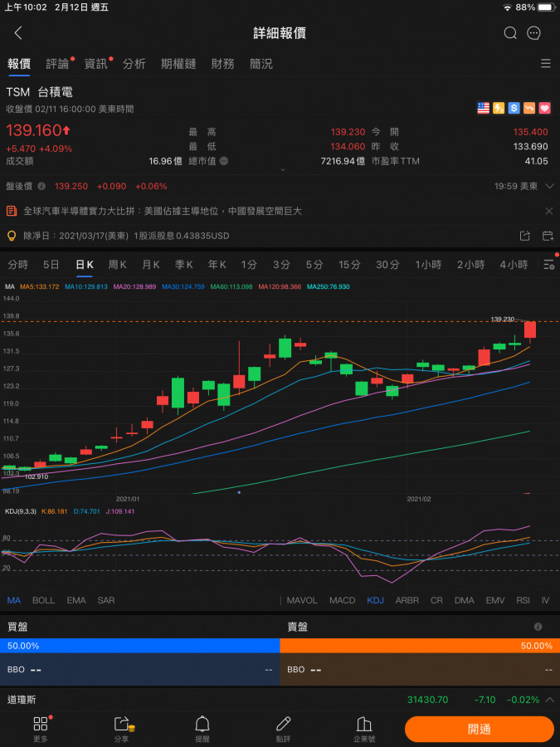Tap the yellow lightning badge icon
Image resolution: width=560 pixels, height=747 pixels.
click(x=499, y=108)
